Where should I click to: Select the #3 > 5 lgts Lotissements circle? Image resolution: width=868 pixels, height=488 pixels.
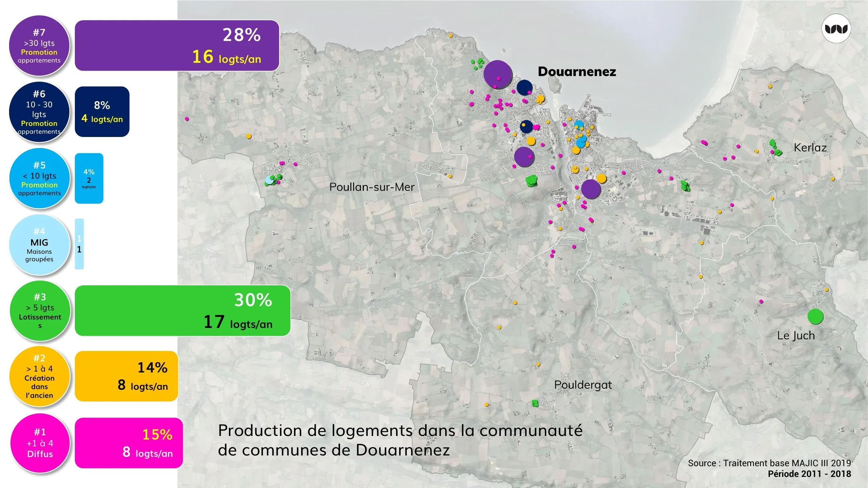[40, 311]
